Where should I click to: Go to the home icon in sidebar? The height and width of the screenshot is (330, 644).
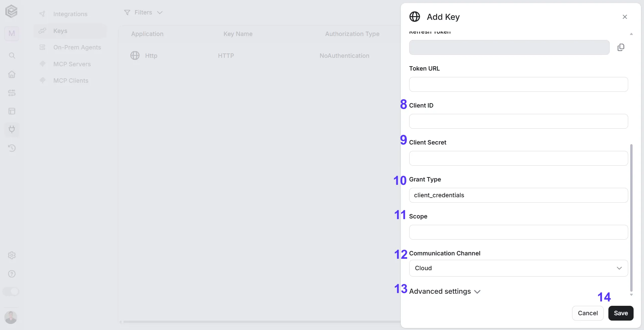pos(12,74)
